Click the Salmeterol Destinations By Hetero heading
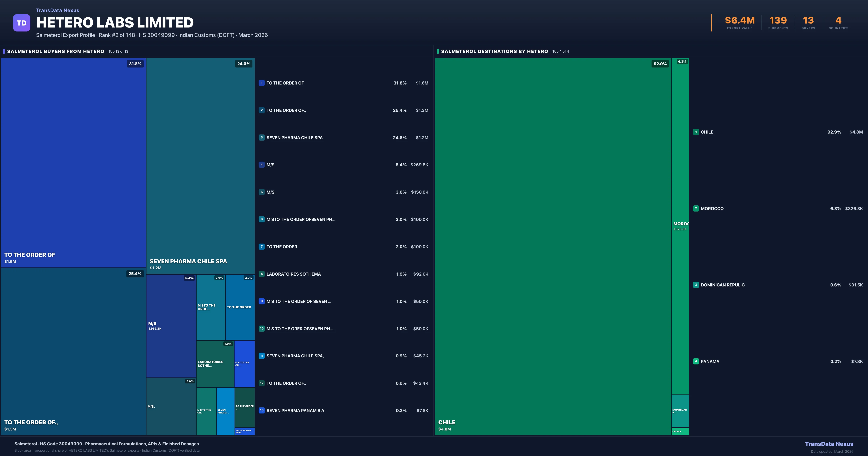Image resolution: width=868 pixels, height=456 pixels. 494,51
